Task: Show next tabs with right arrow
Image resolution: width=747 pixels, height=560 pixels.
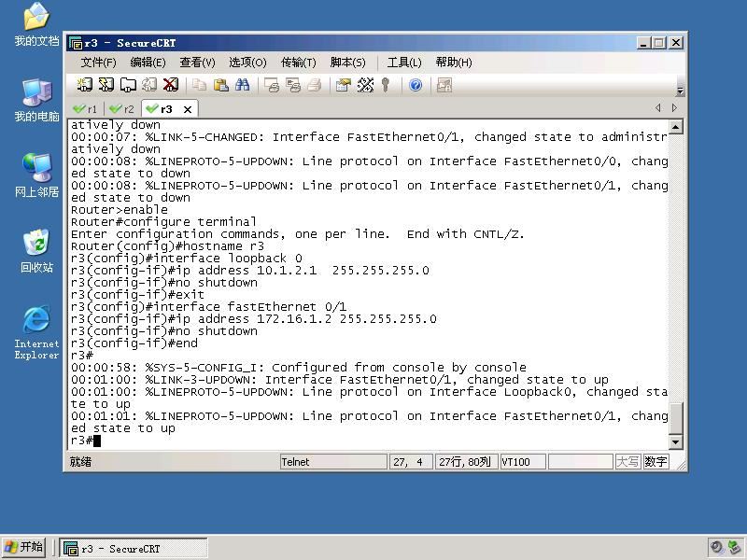Action: [674, 107]
